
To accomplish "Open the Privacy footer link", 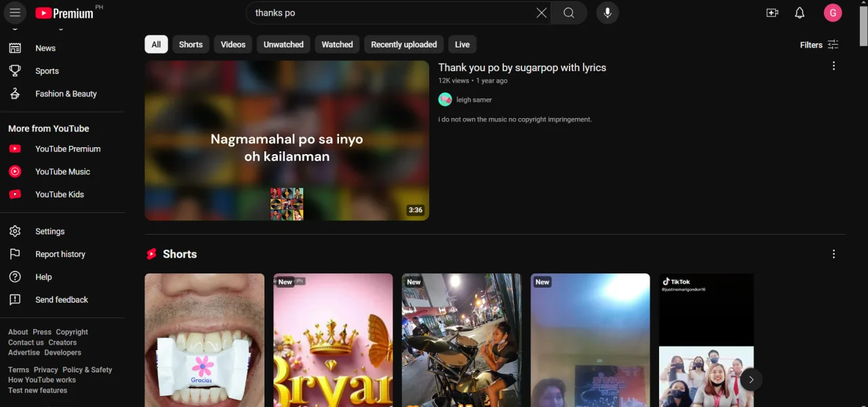I will pos(45,370).
